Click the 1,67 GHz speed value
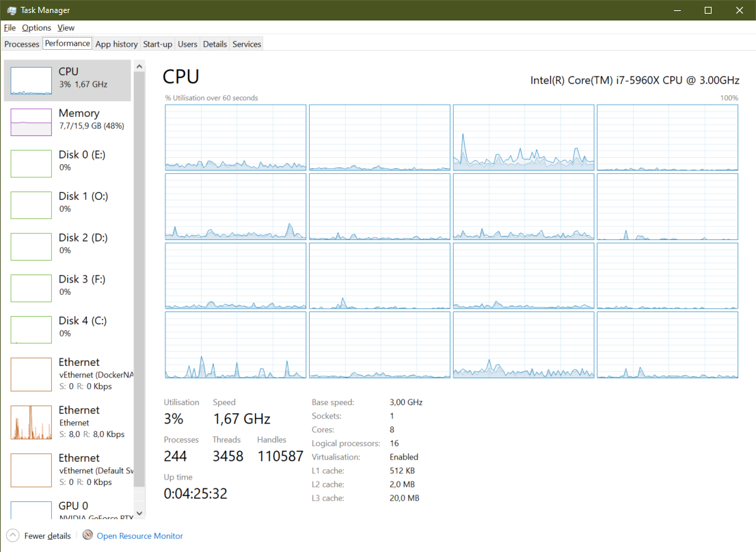The width and height of the screenshot is (756, 552). click(x=242, y=419)
